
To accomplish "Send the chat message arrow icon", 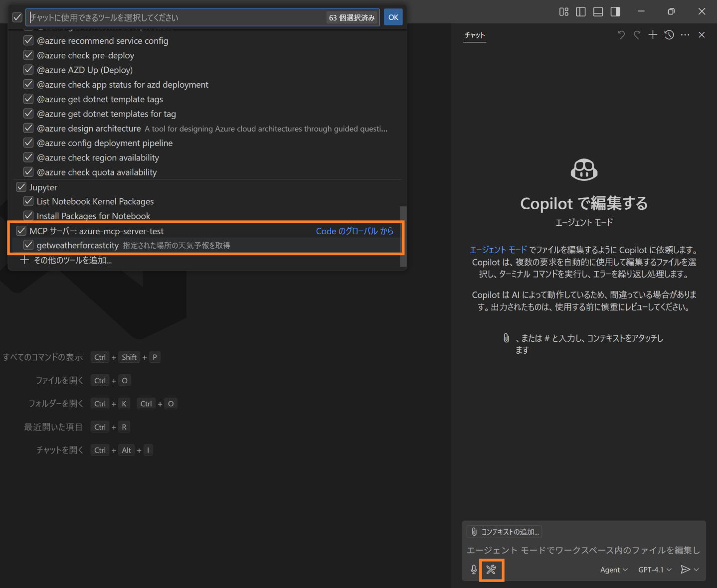I will [x=686, y=570].
